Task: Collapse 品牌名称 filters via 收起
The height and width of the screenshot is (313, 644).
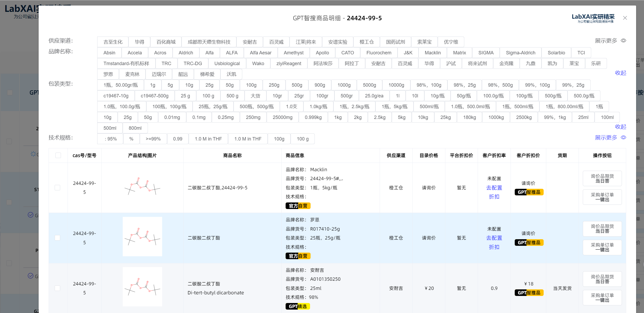Action: 621,73
